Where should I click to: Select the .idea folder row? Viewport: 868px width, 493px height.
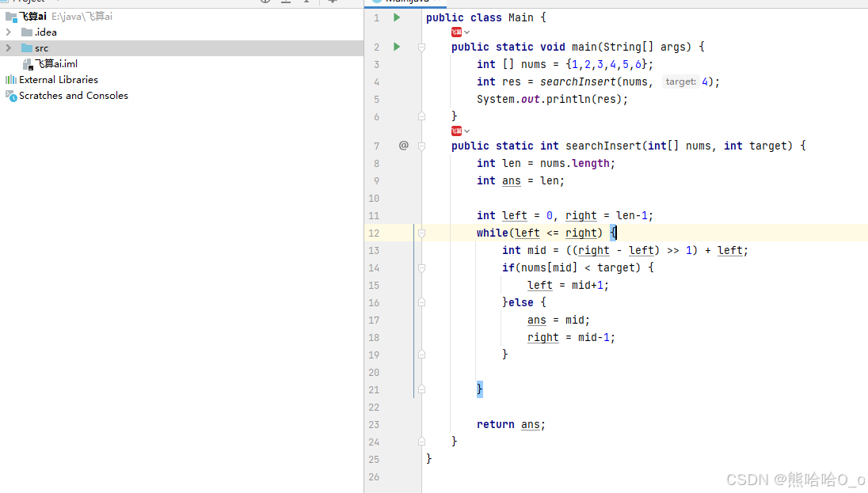181,32
